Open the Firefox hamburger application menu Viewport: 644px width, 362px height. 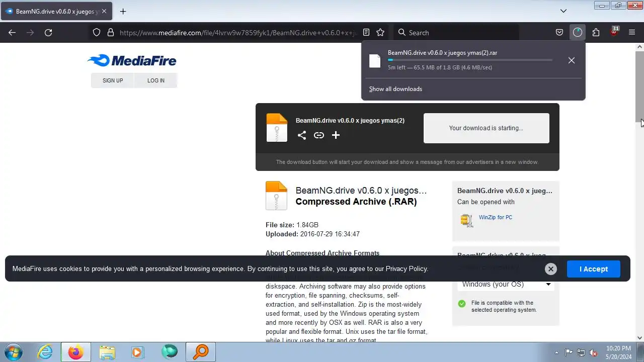[632, 32]
